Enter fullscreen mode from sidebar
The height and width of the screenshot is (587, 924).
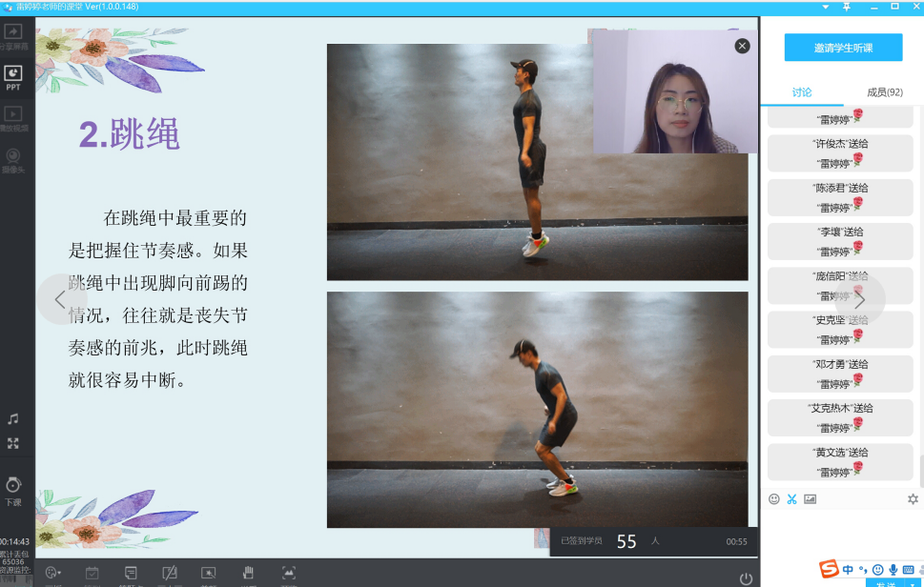12,441
